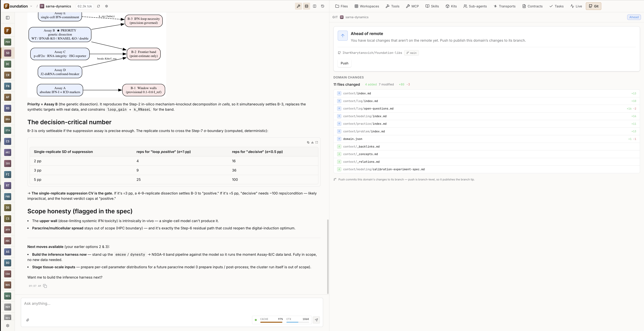
Task: Open the Kits tab
Action: click(451, 6)
